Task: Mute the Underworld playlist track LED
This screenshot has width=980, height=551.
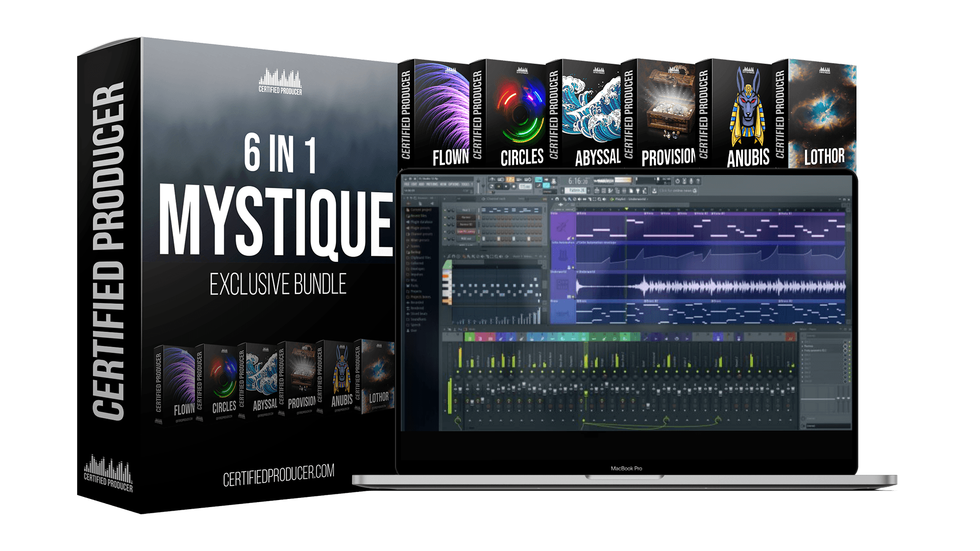Action: [573, 296]
